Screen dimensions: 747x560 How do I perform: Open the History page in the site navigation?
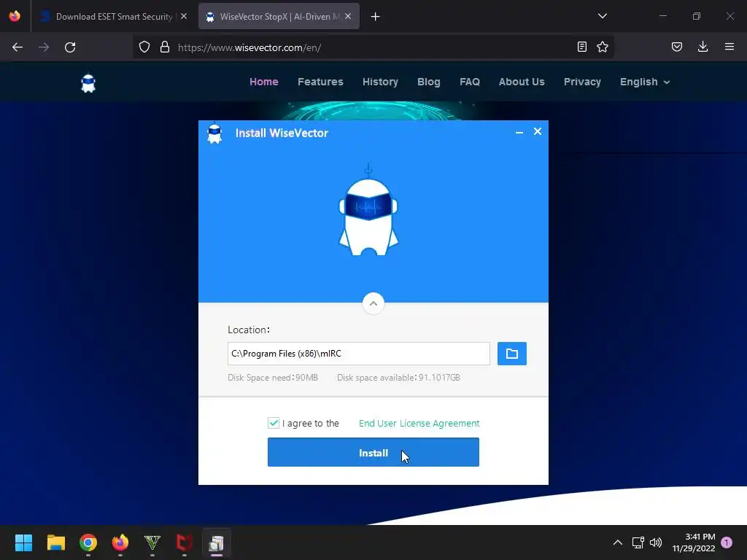coord(380,82)
